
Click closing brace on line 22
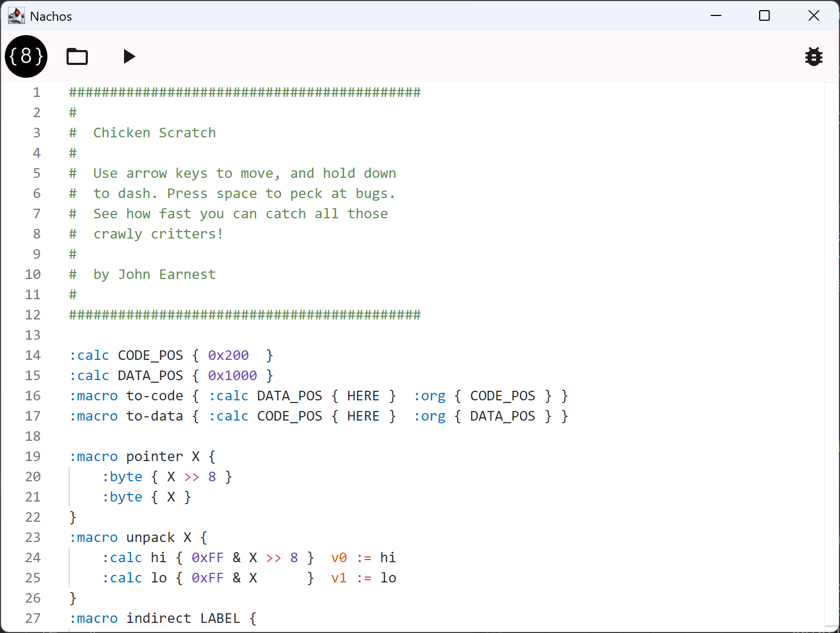tap(73, 517)
